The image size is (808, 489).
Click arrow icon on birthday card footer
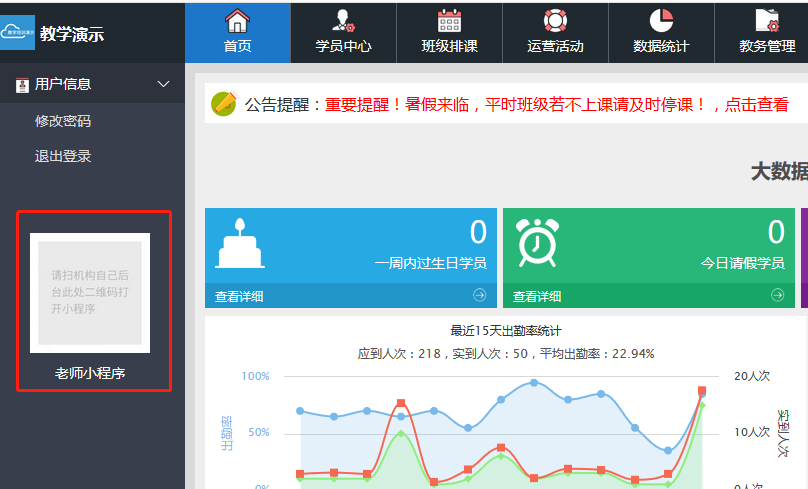pyautogui.click(x=479, y=296)
